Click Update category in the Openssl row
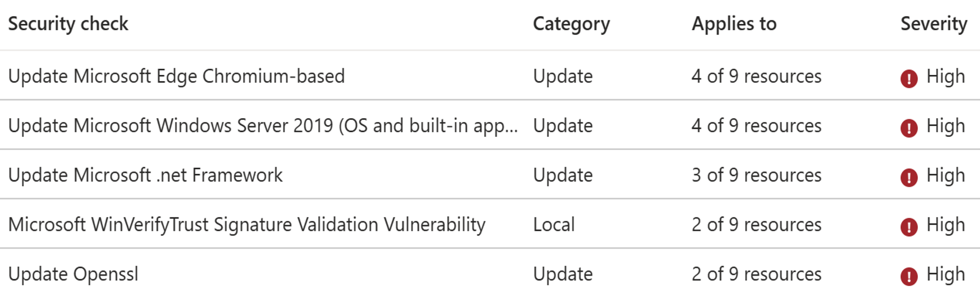 (563, 274)
